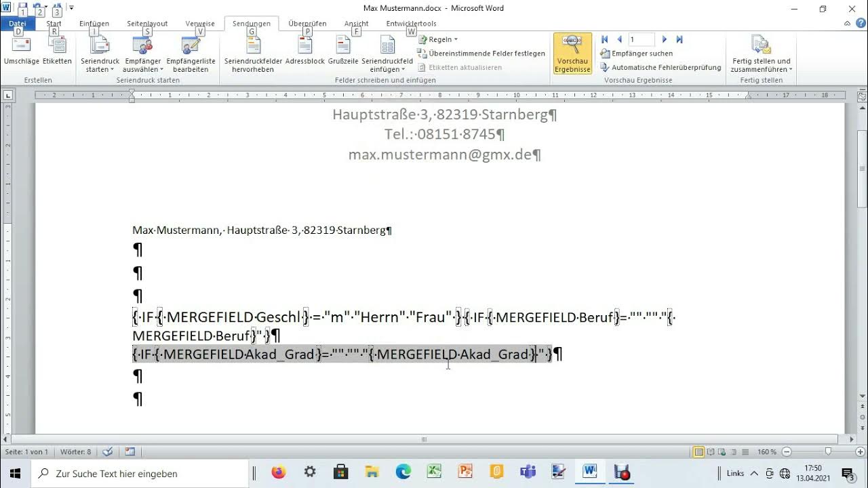868x488 pixels.
Task: Switch to the Start tab
Action: (54, 24)
